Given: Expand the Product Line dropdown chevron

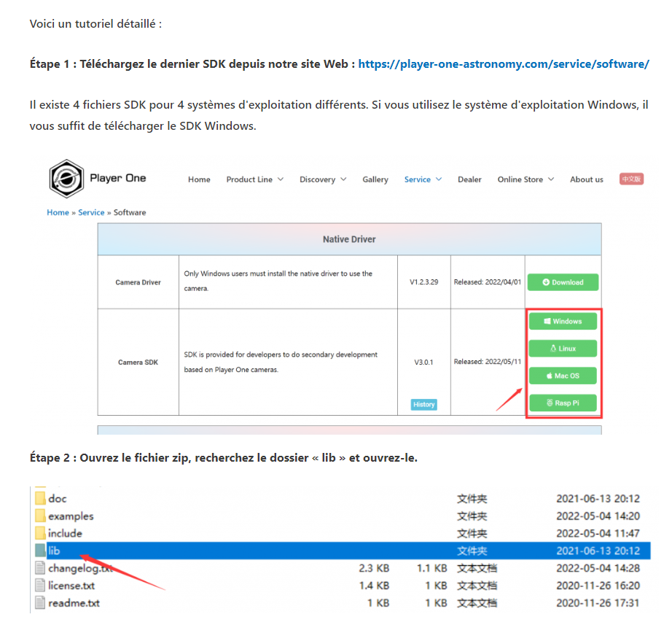Looking at the screenshot, I should (x=281, y=179).
